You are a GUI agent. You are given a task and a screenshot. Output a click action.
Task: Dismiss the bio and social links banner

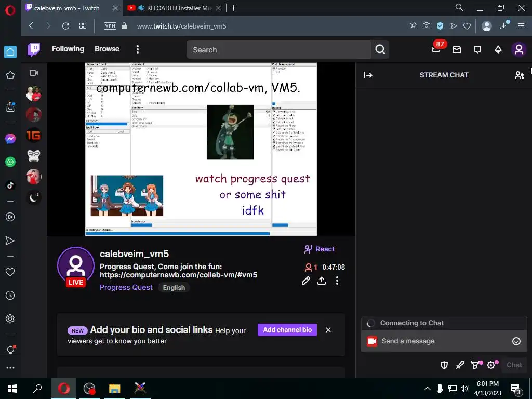click(328, 330)
